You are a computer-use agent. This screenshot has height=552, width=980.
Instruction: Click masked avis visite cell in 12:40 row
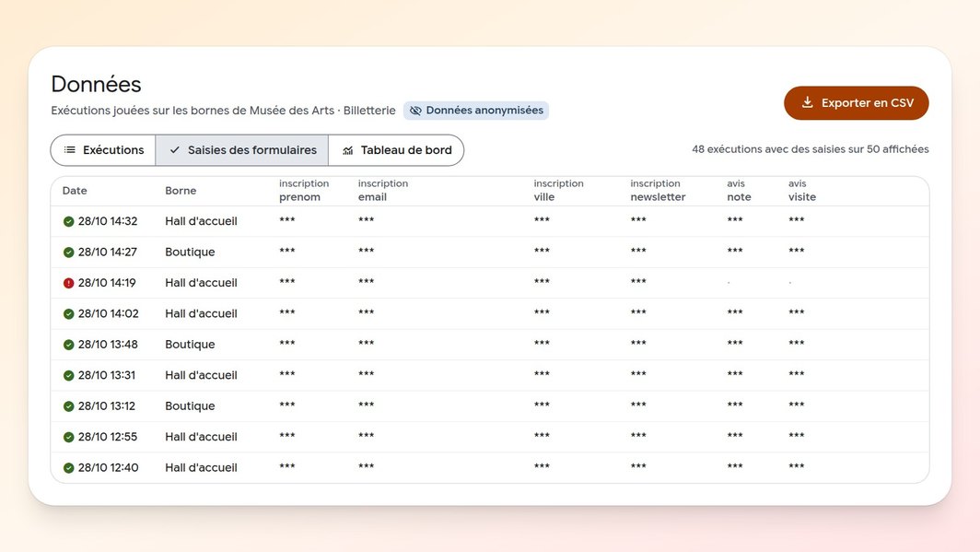coord(796,466)
